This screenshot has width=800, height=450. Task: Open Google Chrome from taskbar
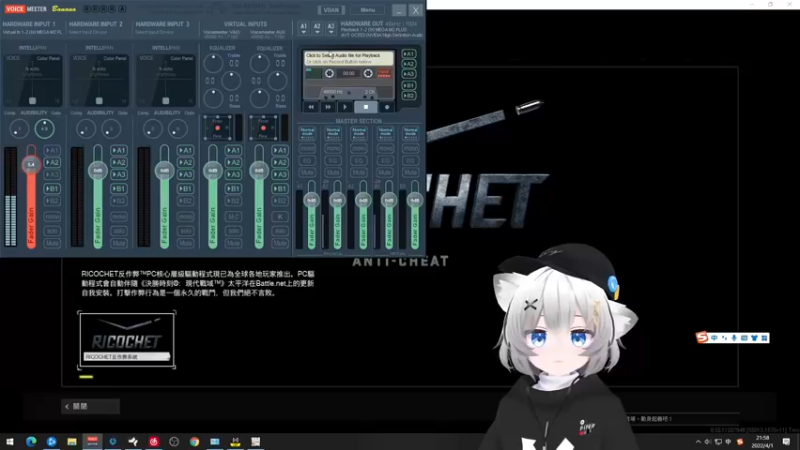pyautogui.click(x=194, y=441)
